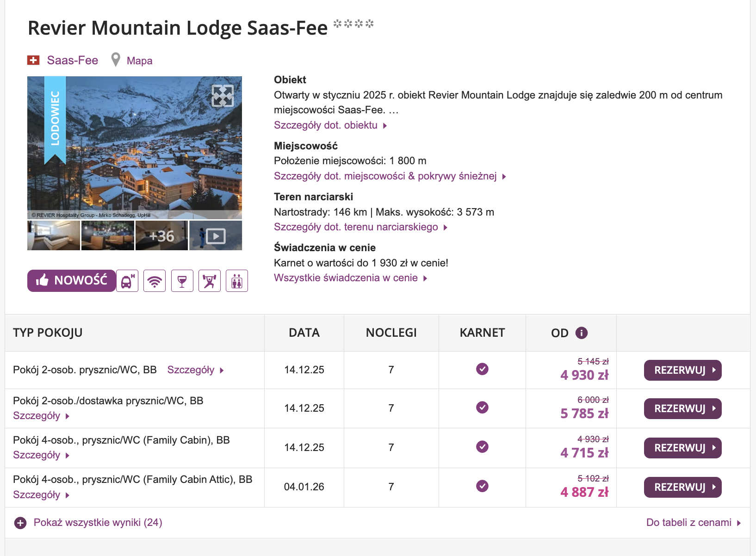Click the Saas-Fee location link
Image resolution: width=756 pixels, height=556 pixels.
click(72, 61)
